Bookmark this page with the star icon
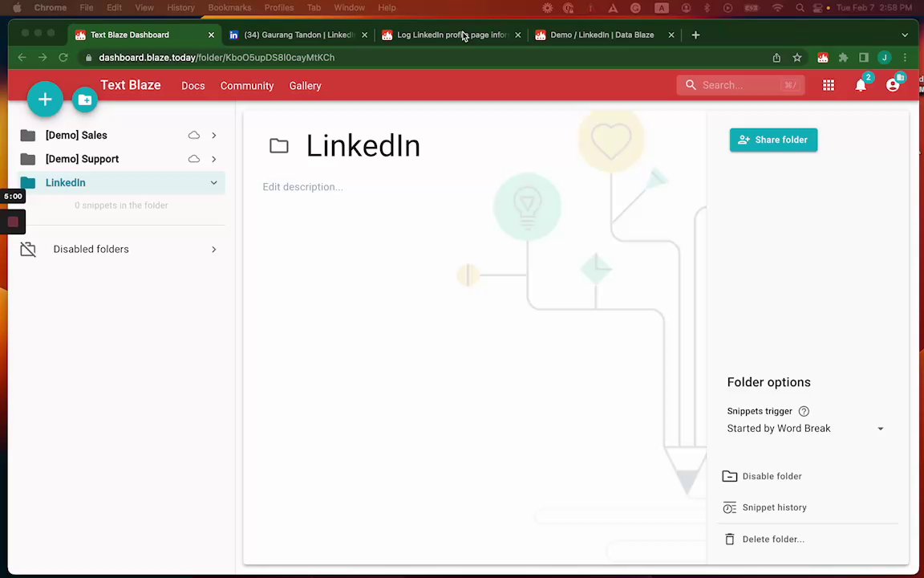 (x=797, y=57)
